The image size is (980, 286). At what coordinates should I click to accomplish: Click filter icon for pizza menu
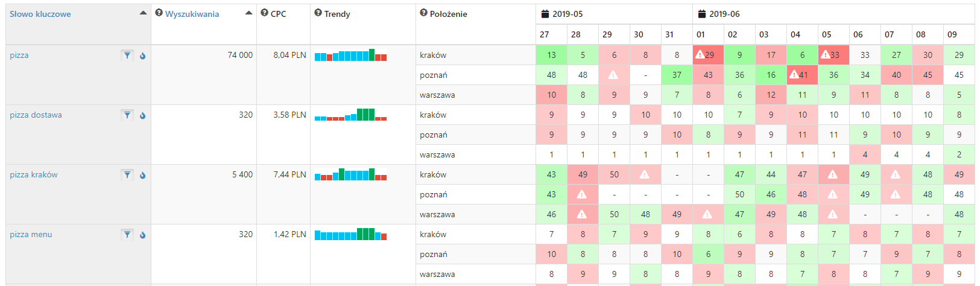[127, 235]
